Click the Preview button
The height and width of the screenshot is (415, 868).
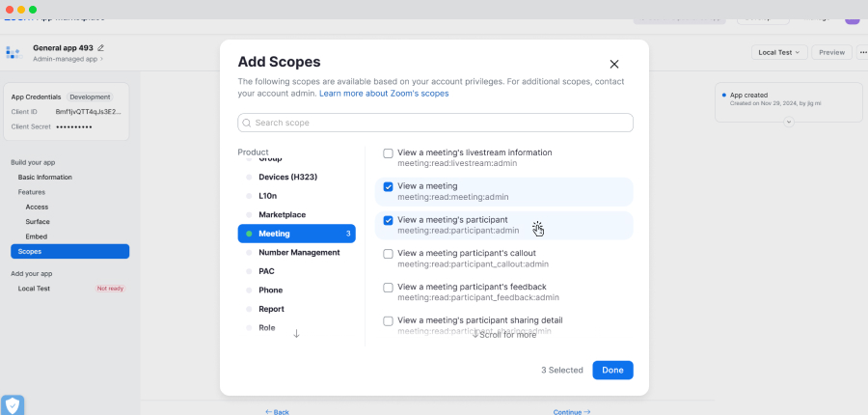tap(832, 52)
